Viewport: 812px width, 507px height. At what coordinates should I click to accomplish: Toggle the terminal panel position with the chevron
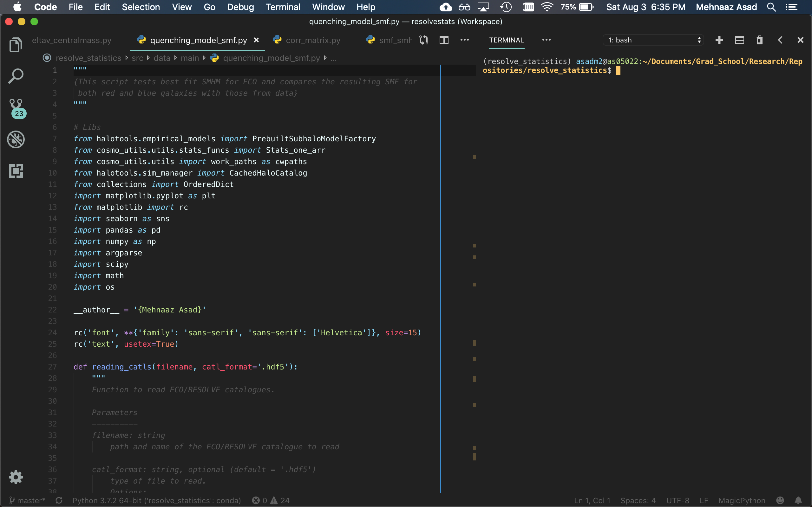point(780,40)
